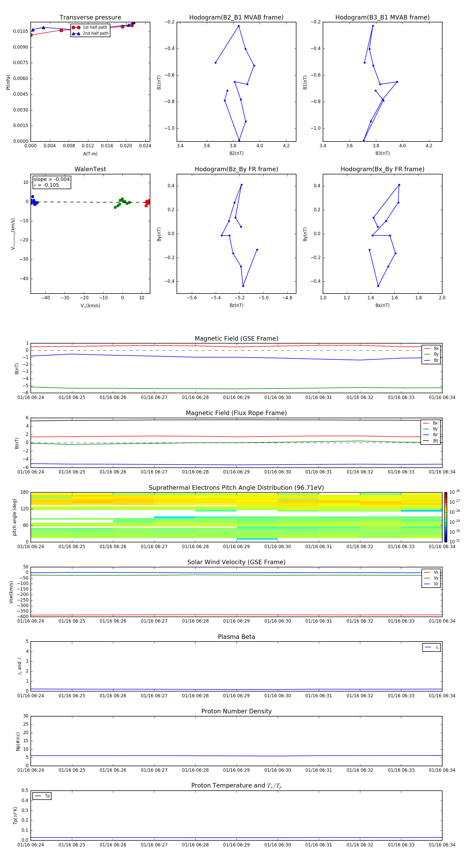The image size is (473, 868).
Task: Click the '2nd half path' legend entry
Action: pos(90,33)
